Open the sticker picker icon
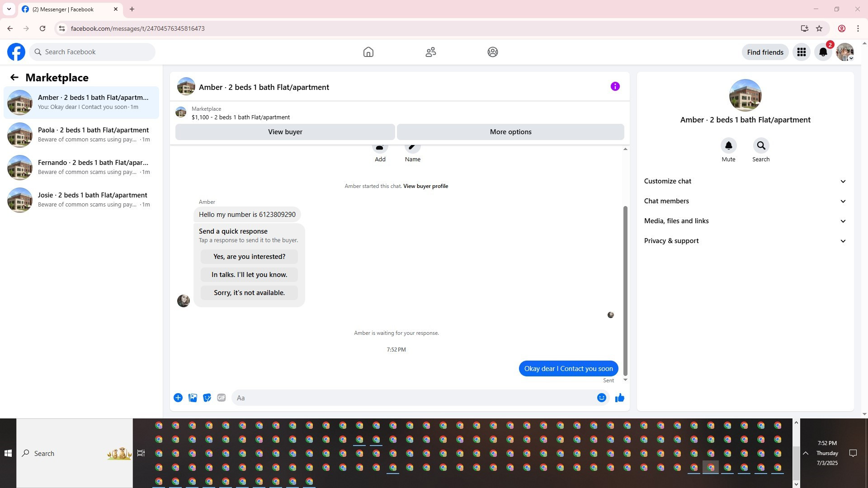Viewport: 868px width, 488px height. (x=207, y=398)
